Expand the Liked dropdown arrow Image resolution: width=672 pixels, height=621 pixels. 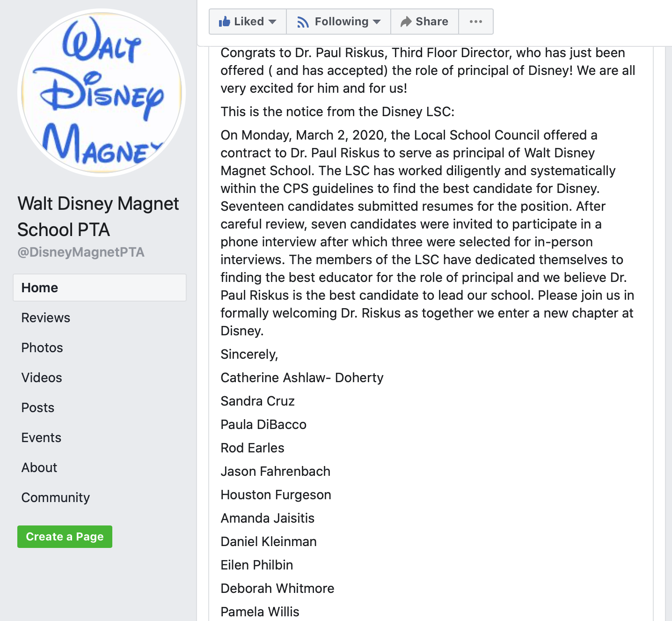pyautogui.click(x=272, y=22)
